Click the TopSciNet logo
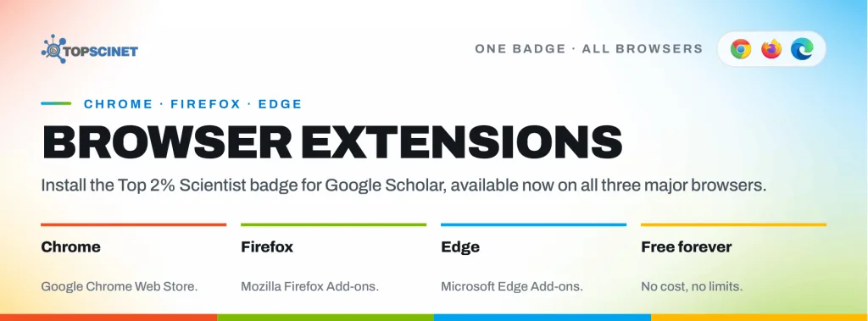Screen dimensions: 868x321 (90, 50)
